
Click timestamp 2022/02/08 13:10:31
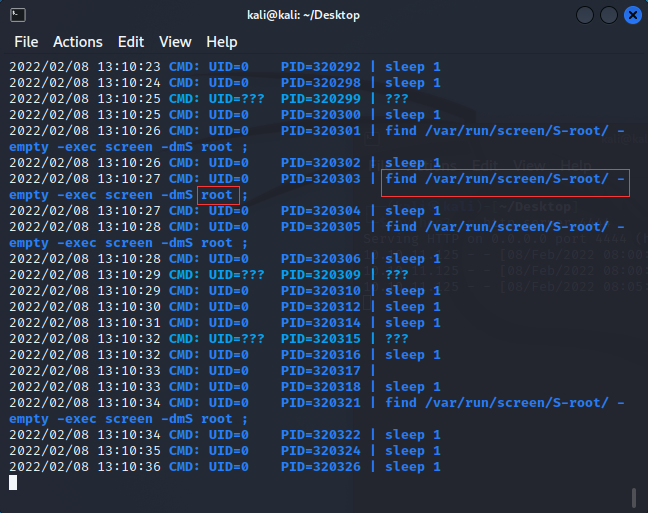coord(85,322)
